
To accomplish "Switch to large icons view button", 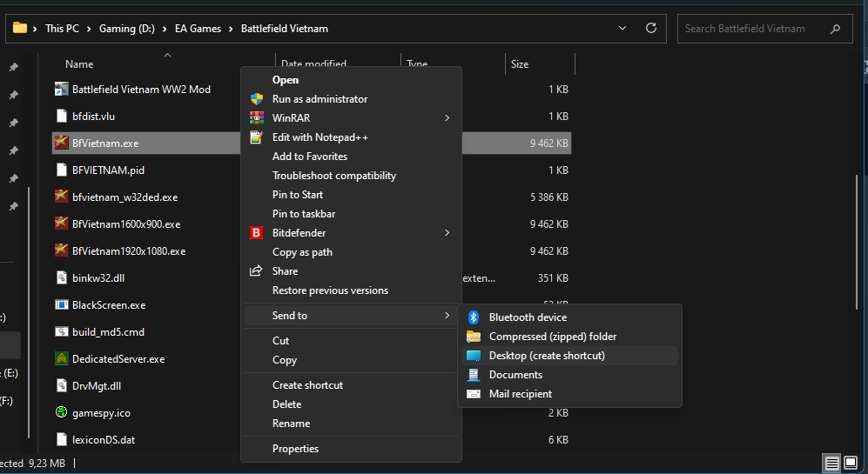I will point(851,464).
